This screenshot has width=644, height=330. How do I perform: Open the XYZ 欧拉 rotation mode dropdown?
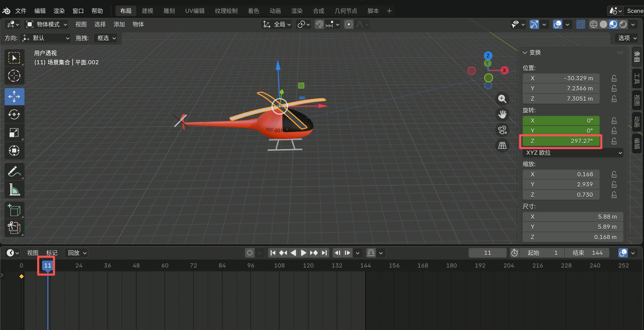click(x=573, y=153)
